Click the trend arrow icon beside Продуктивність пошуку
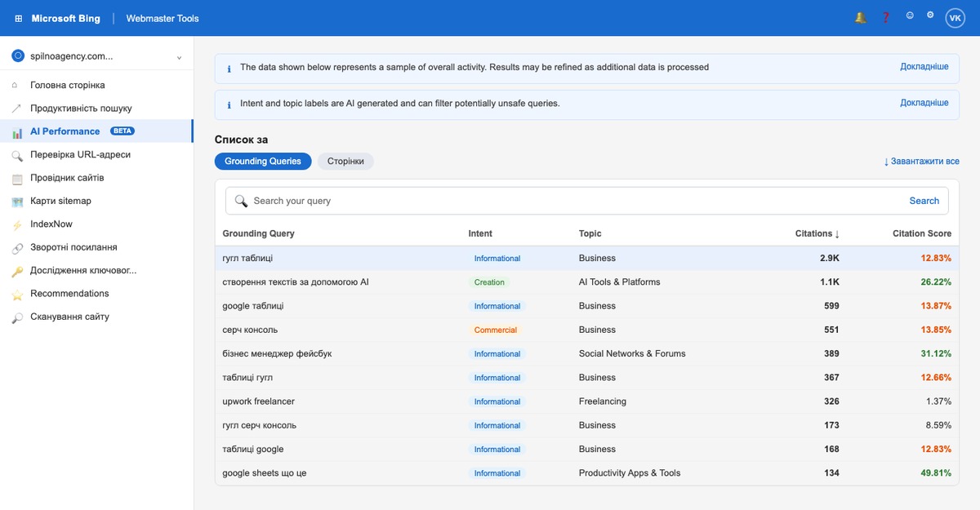This screenshot has height=510, width=980. pos(16,109)
